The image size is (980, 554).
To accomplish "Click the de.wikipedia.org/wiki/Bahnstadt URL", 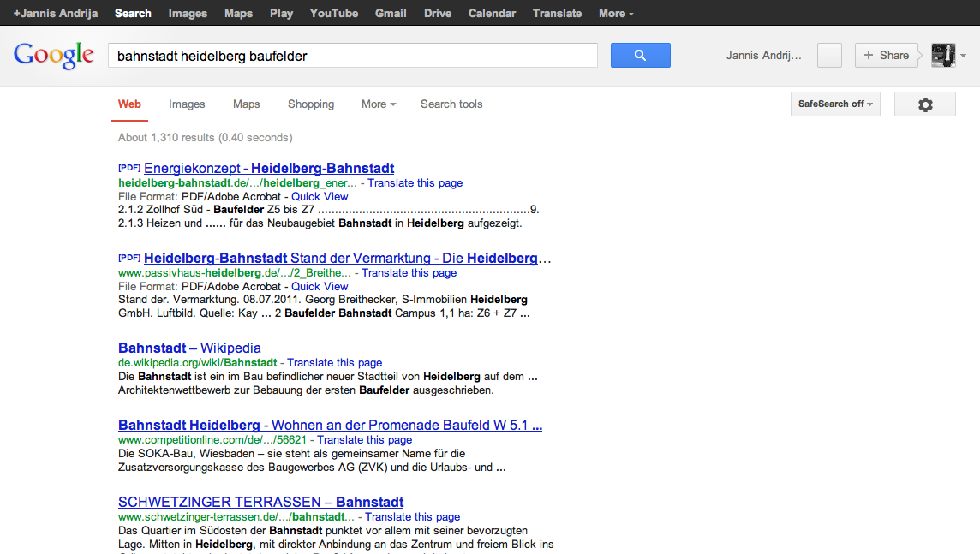I will coord(198,363).
